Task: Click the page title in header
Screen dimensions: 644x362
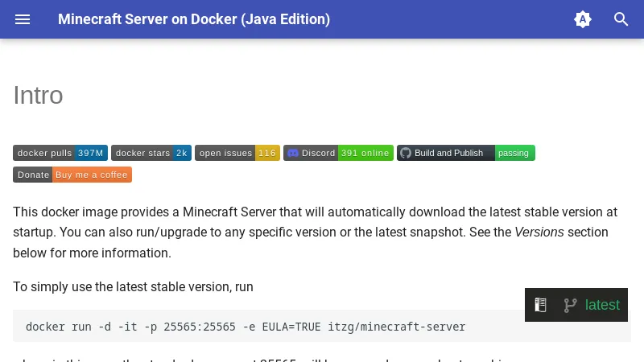Action: [x=194, y=19]
